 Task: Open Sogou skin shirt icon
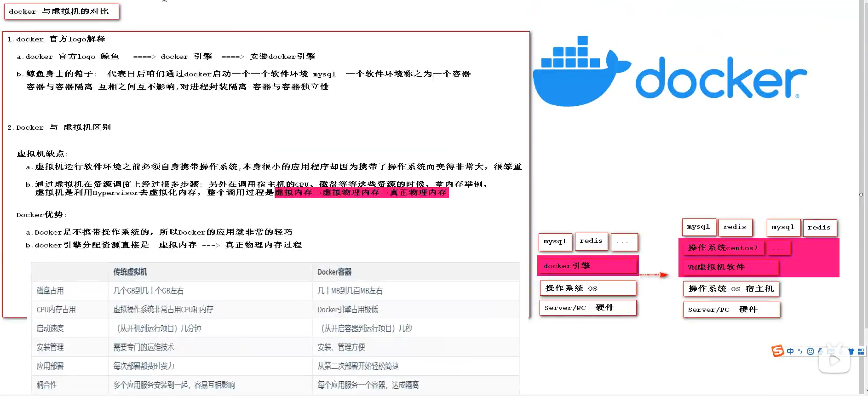(851, 351)
